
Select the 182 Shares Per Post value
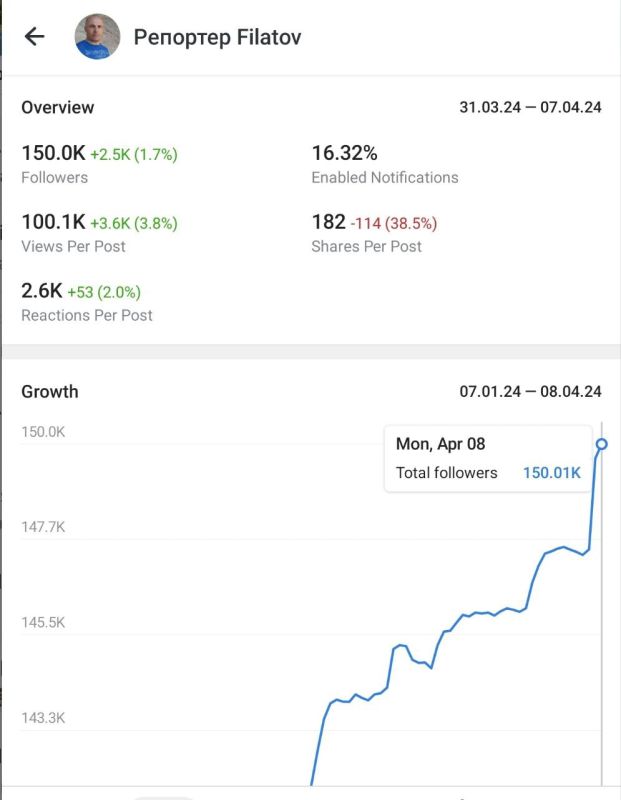(328, 223)
